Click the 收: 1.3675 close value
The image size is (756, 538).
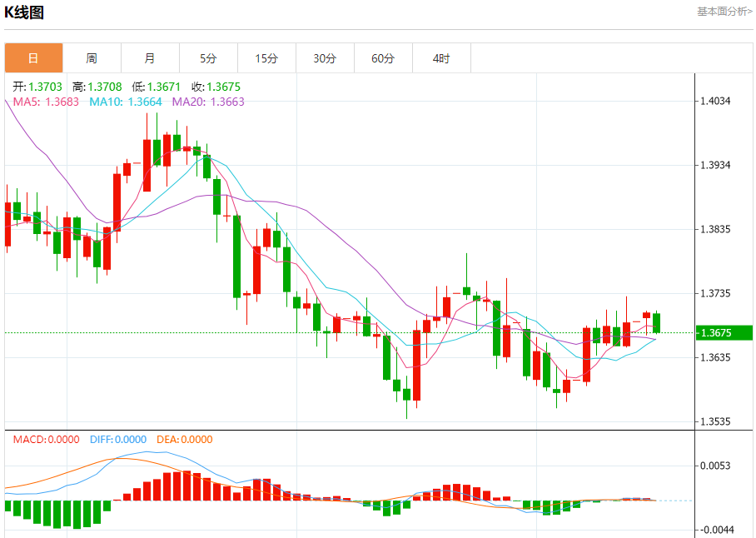click(216, 87)
